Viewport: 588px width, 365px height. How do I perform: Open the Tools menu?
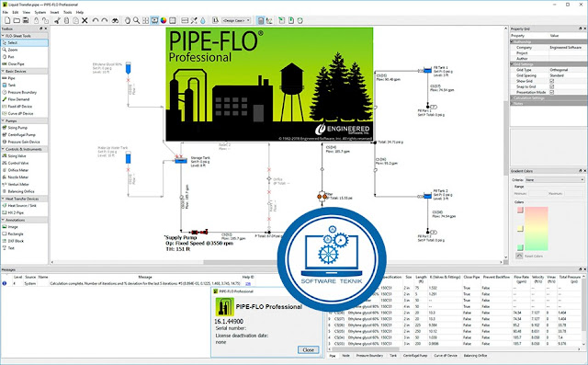tap(67, 12)
